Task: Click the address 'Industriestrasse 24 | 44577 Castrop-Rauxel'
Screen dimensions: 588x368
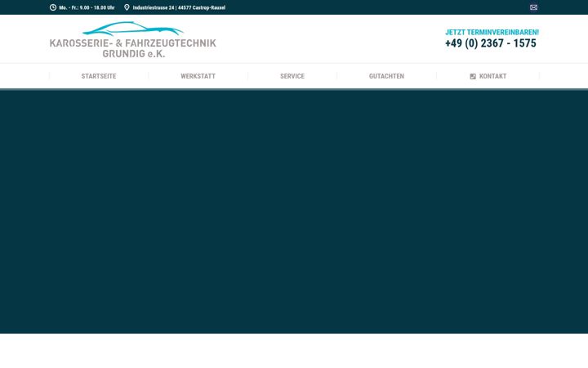Action: [x=179, y=7]
